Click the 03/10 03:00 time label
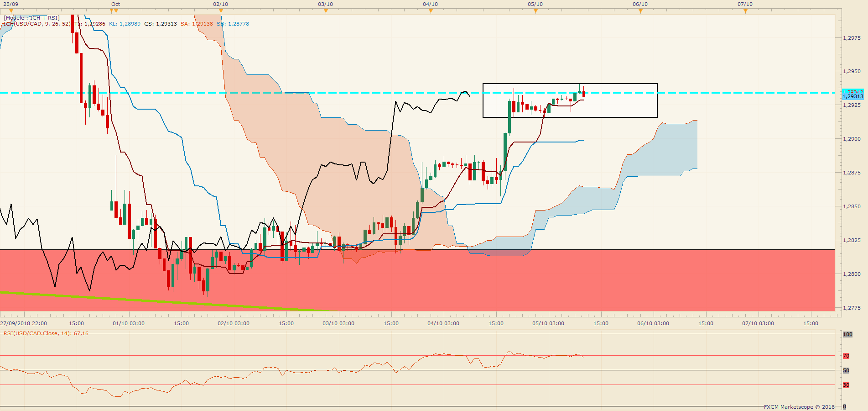 point(338,323)
